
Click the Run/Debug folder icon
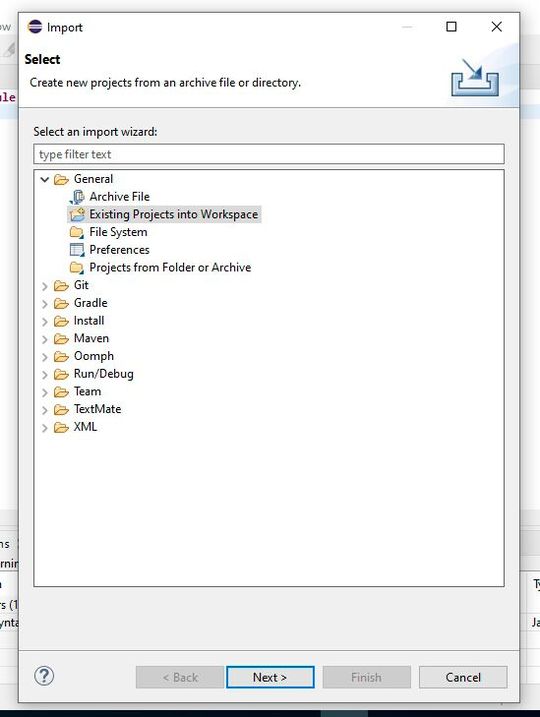61,375
